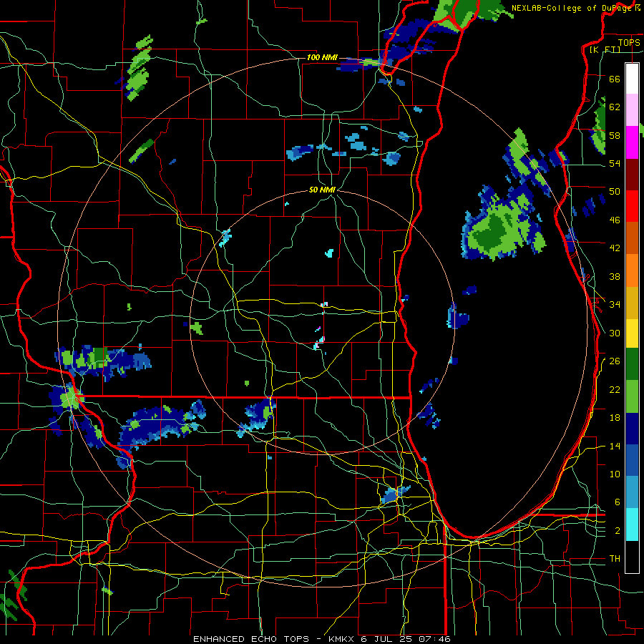
Task: Click the '46' legend value
Action: [615, 220]
